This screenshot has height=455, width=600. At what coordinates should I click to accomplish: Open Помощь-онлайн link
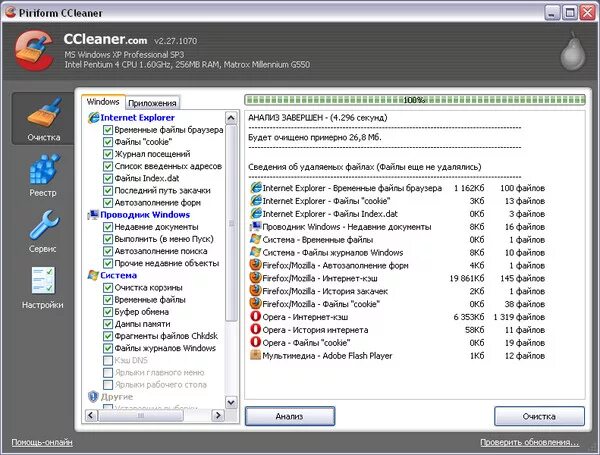pyautogui.click(x=42, y=442)
